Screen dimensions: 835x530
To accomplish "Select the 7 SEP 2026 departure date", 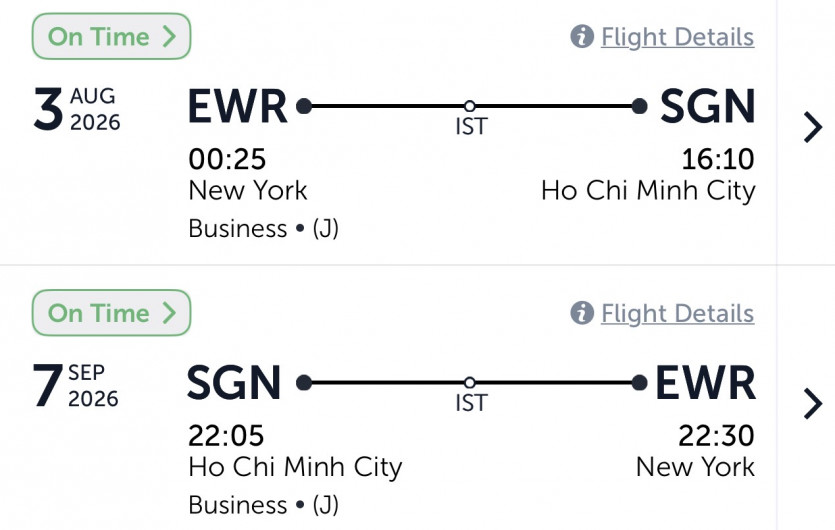I will click(77, 386).
